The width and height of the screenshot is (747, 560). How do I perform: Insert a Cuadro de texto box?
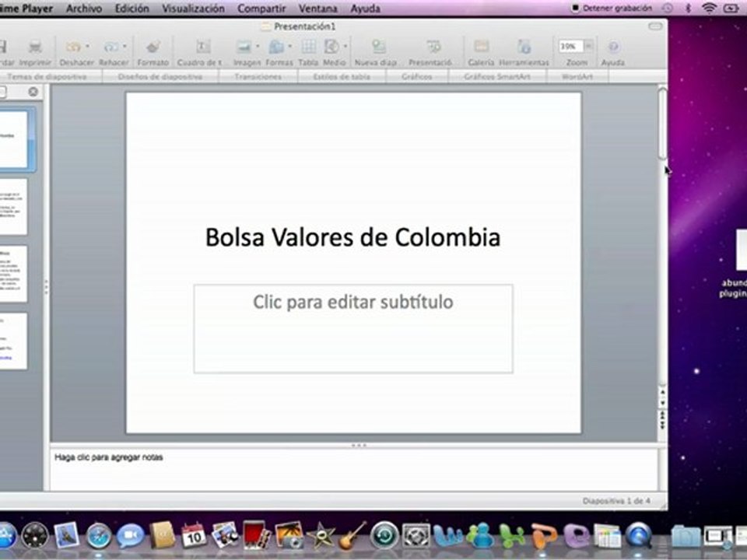coord(203,46)
